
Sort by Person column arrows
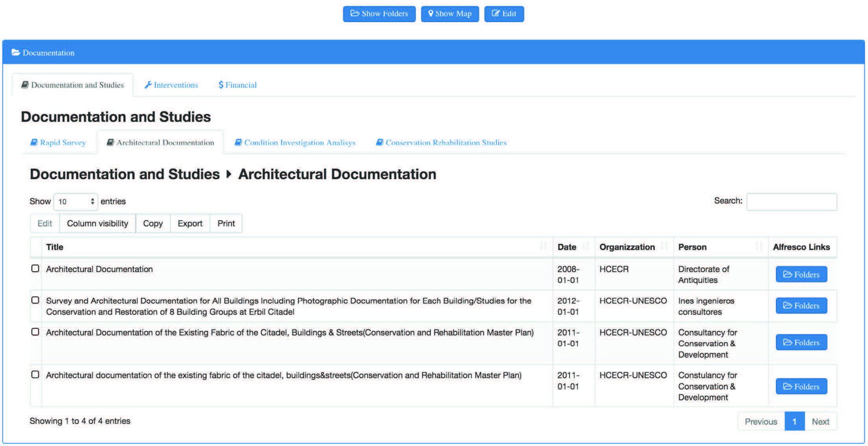pos(759,247)
